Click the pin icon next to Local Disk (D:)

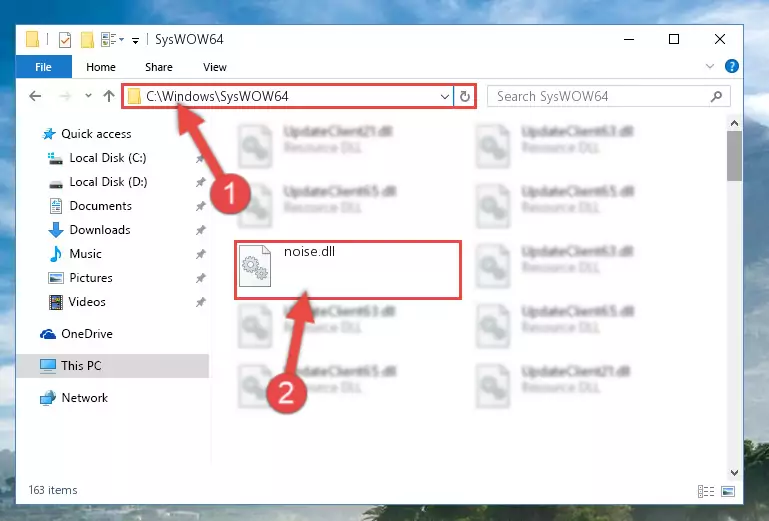pos(200,182)
